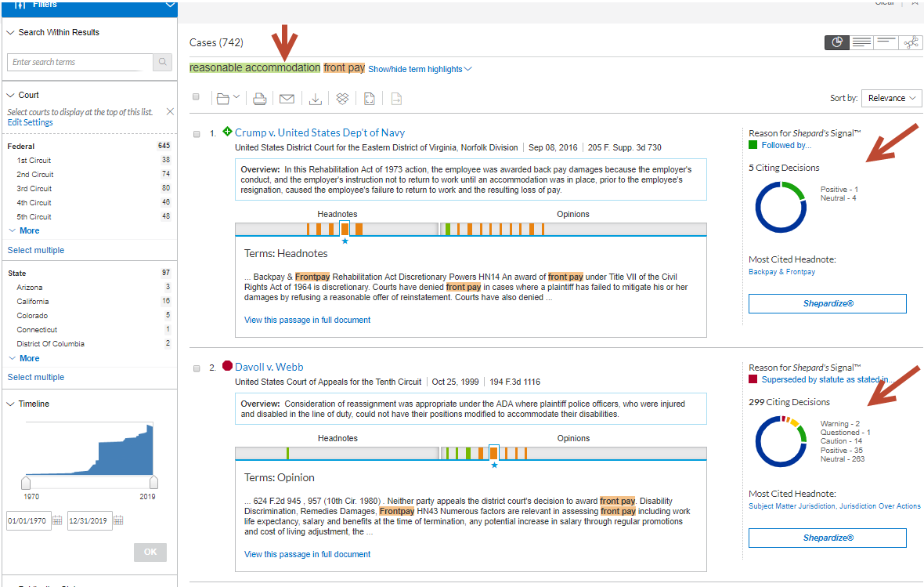The image size is (924, 587).
Task: Collapse the Timeline filter section
Action: (x=11, y=404)
